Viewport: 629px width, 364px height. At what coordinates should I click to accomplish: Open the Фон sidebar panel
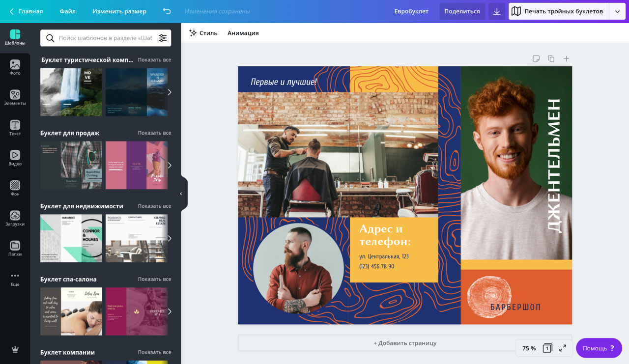click(x=15, y=189)
